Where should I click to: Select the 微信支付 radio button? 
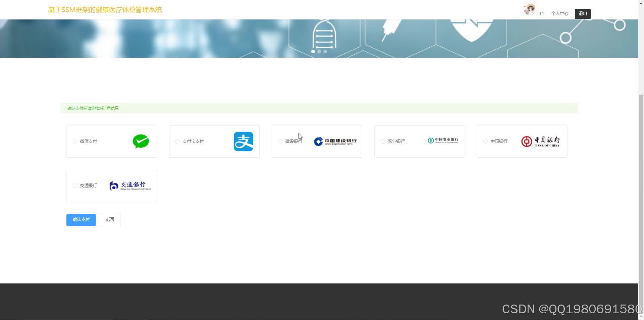pyautogui.click(x=75, y=142)
